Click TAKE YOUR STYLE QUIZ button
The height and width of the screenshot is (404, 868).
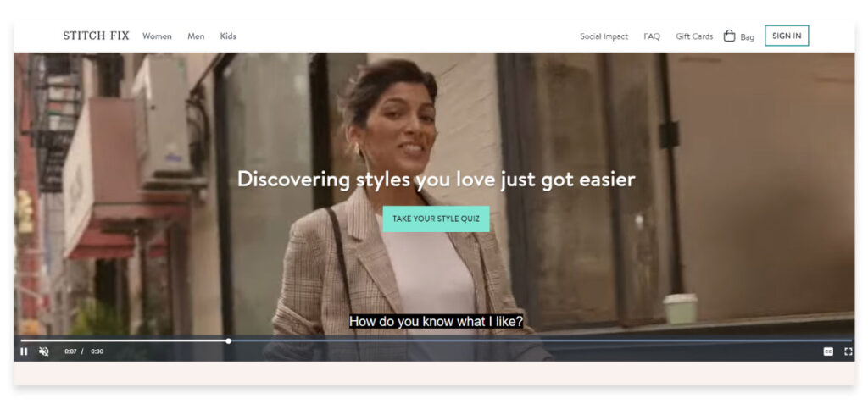point(437,219)
